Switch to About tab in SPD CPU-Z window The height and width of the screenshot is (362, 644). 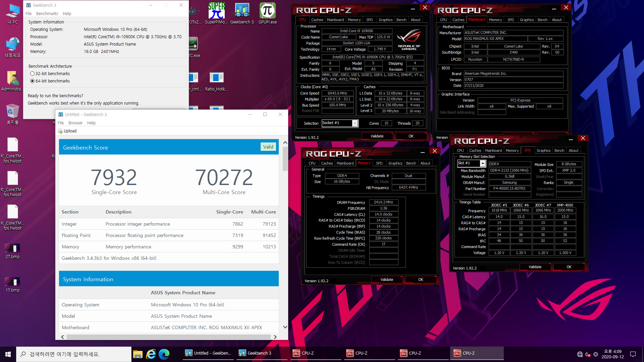pyautogui.click(x=573, y=150)
